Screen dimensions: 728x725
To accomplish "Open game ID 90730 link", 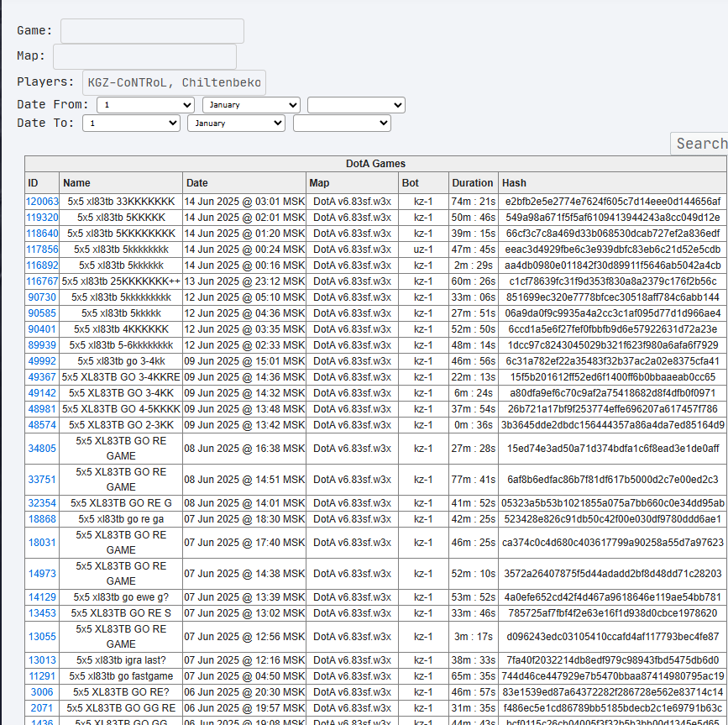I will (42, 297).
